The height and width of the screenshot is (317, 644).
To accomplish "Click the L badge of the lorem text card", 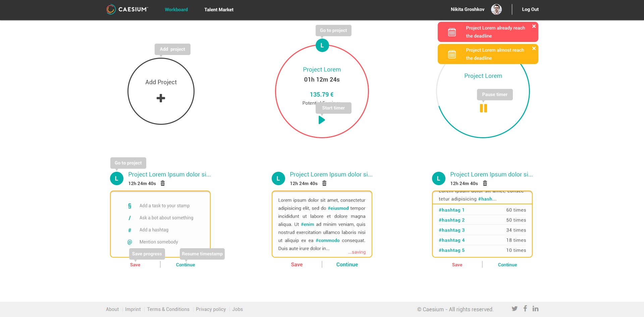I will coord(278,178).
